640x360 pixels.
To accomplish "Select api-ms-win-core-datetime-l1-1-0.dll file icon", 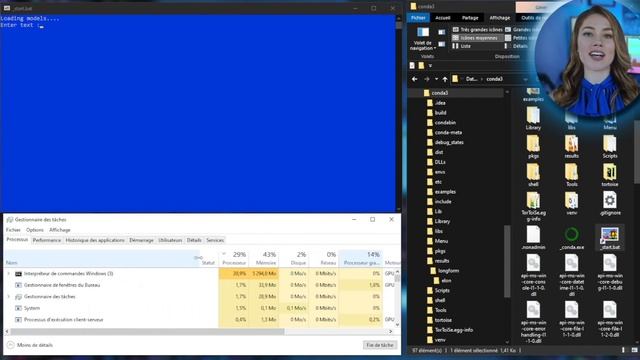I will point(571,263).
